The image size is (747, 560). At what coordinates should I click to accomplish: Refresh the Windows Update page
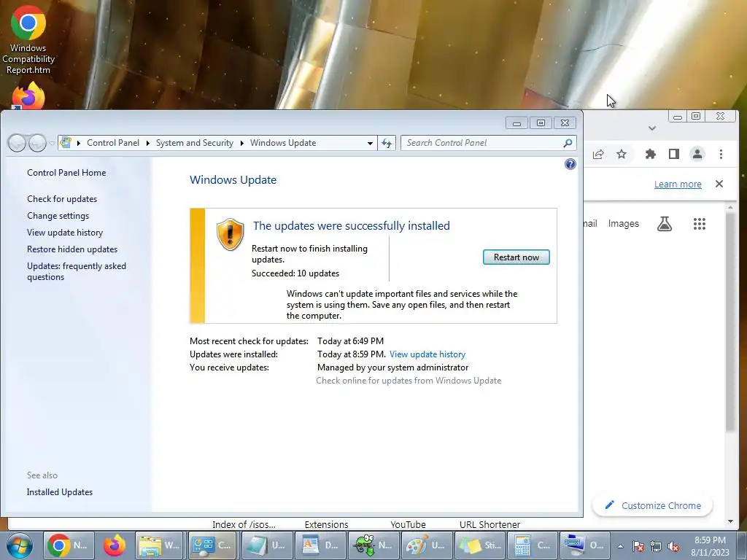(x=387, y=143)
